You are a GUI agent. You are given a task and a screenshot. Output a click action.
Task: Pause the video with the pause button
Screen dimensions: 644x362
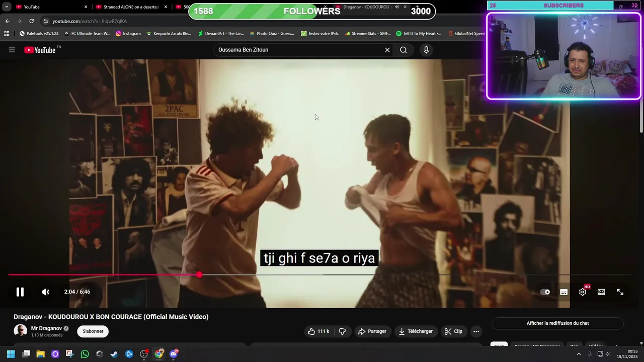[20, 292]
